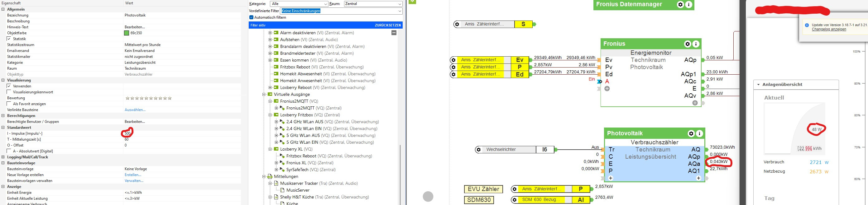Select Essen kommen (VI) tree item
Image resolution: width=868 pixels, height=205 pixels.
313,60
